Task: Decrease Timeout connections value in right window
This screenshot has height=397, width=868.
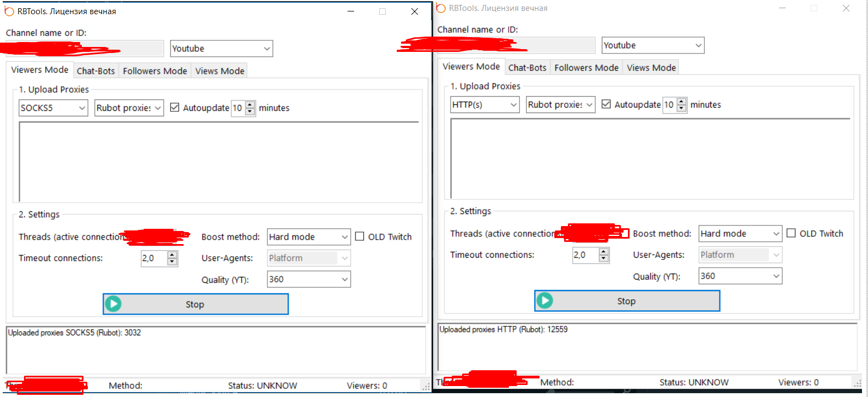Action: (604, 258)
